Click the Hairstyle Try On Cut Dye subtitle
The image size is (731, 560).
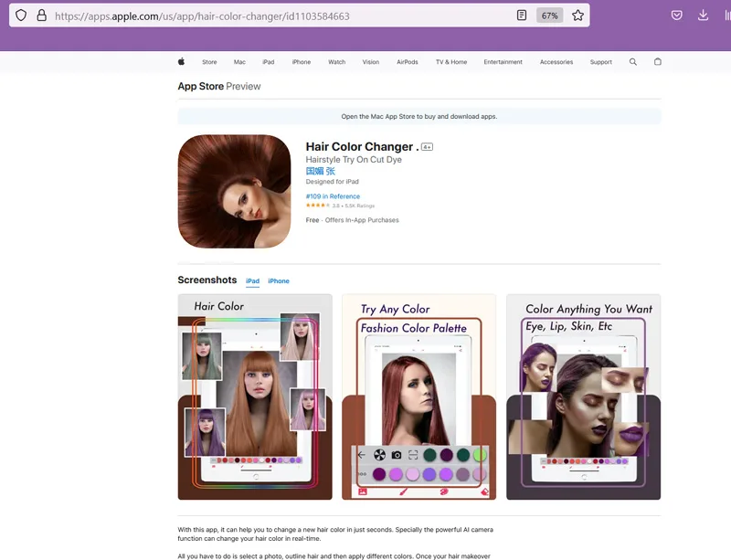pos(354,160)
